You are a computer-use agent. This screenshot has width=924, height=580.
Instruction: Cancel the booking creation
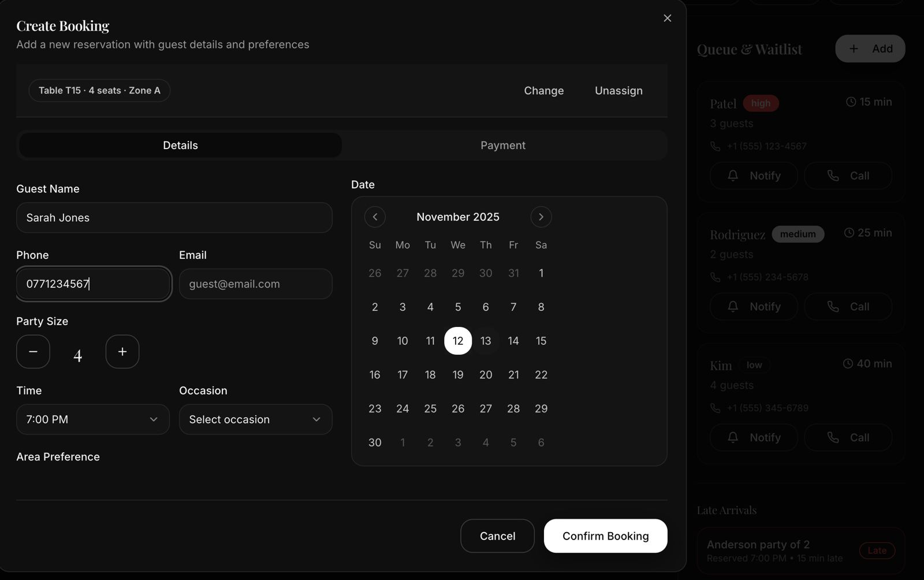pyautogui.click(x=497, y=536)
